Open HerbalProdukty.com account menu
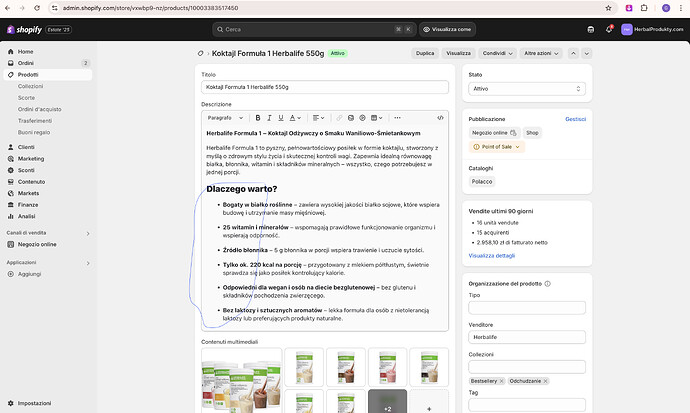 point(652,29)
